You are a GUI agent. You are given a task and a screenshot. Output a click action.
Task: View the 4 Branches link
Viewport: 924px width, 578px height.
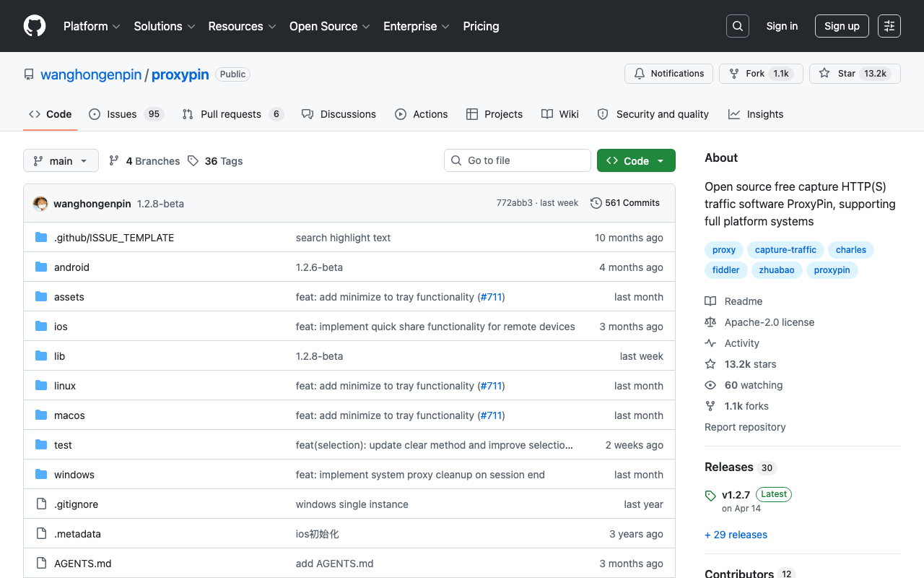point(144,161)
